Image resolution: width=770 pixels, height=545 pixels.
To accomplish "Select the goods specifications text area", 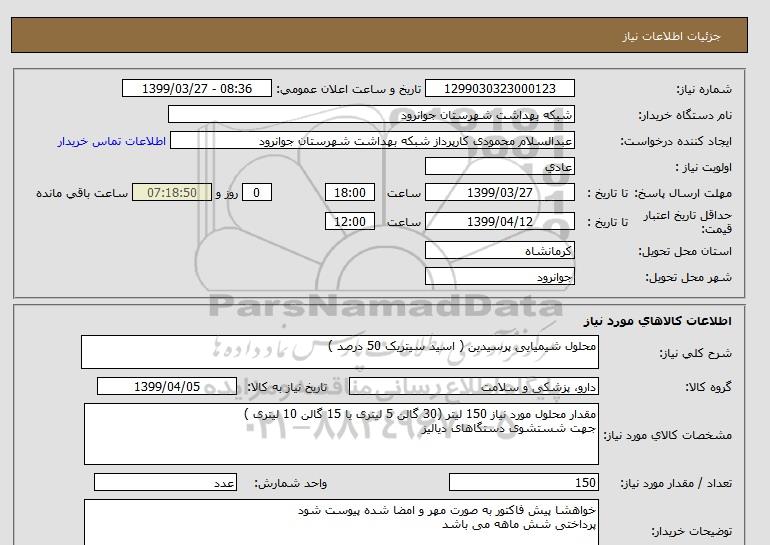I will pos(341,434).
